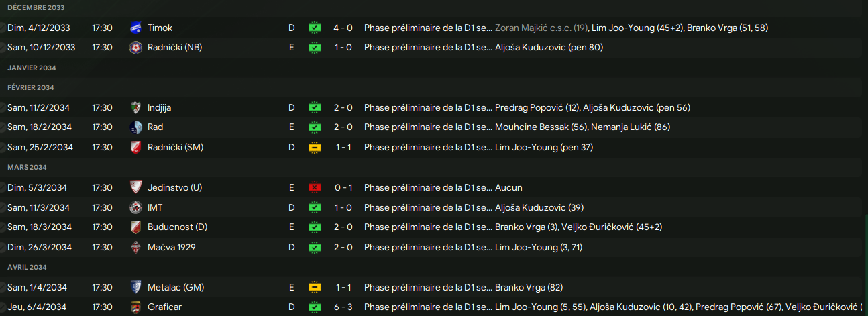Click the Metalac (GM) badge icon

tap(136, 287)
